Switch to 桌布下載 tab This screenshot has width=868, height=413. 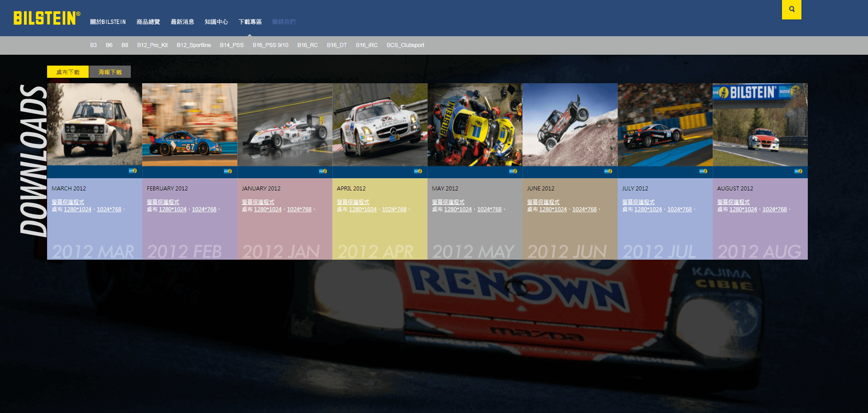click(68, 72)
